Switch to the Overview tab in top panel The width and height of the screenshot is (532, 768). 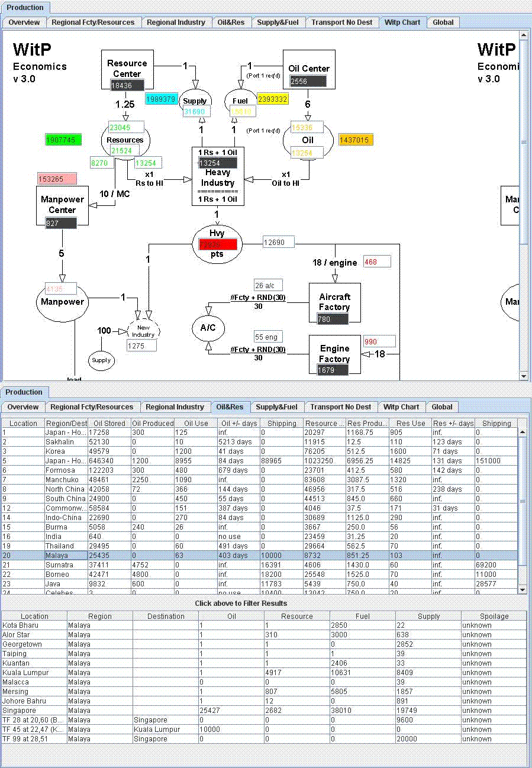tap(24, 22)
